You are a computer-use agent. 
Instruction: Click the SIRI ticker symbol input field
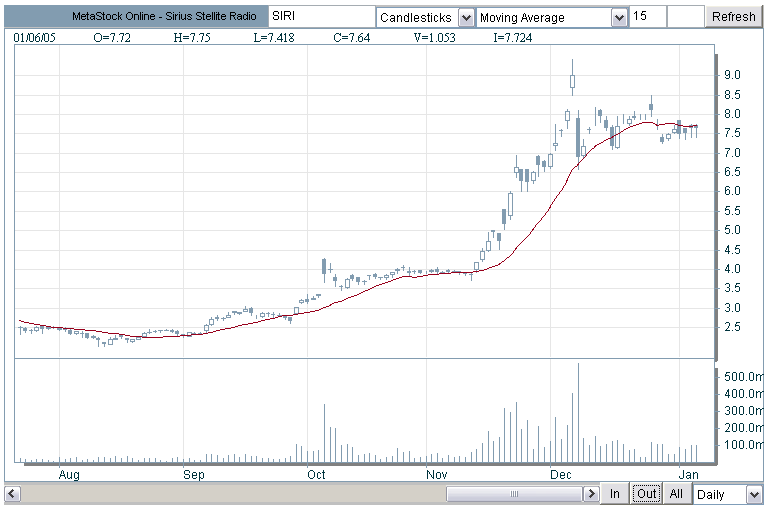click(322, 17)
